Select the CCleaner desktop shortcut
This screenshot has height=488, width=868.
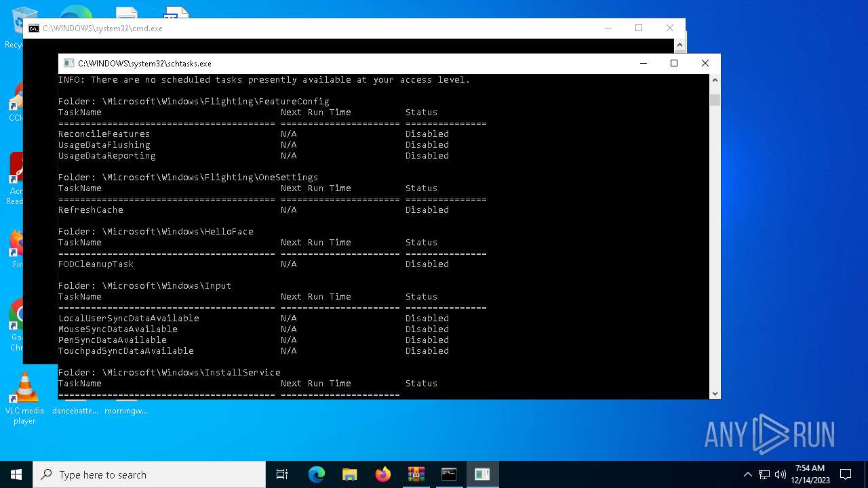pos(15,102)
